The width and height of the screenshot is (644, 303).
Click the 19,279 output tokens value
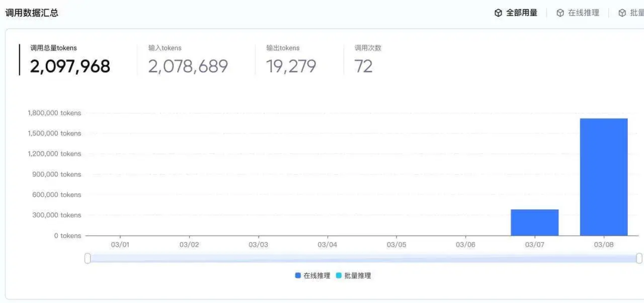pyautogui.click(x=291, y=66)
